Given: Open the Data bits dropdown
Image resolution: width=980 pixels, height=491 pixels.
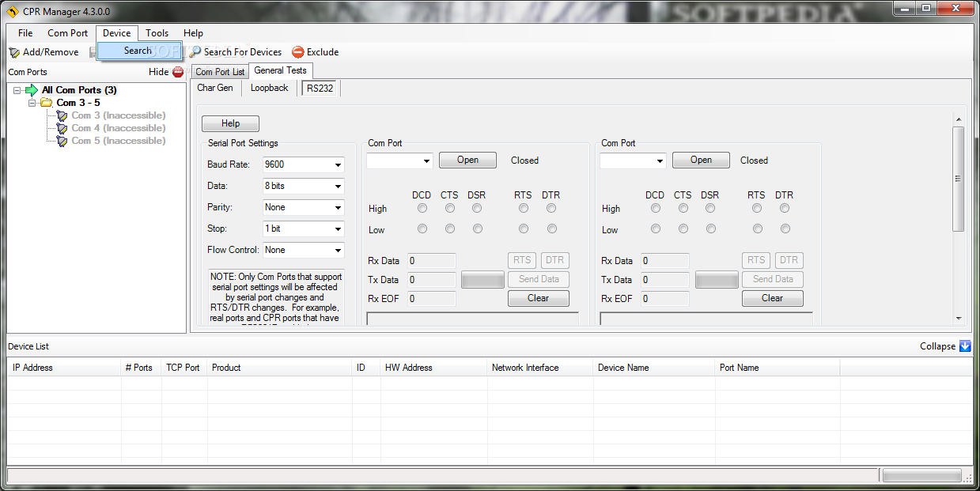Looking at the screenshot, I should 304,186.
